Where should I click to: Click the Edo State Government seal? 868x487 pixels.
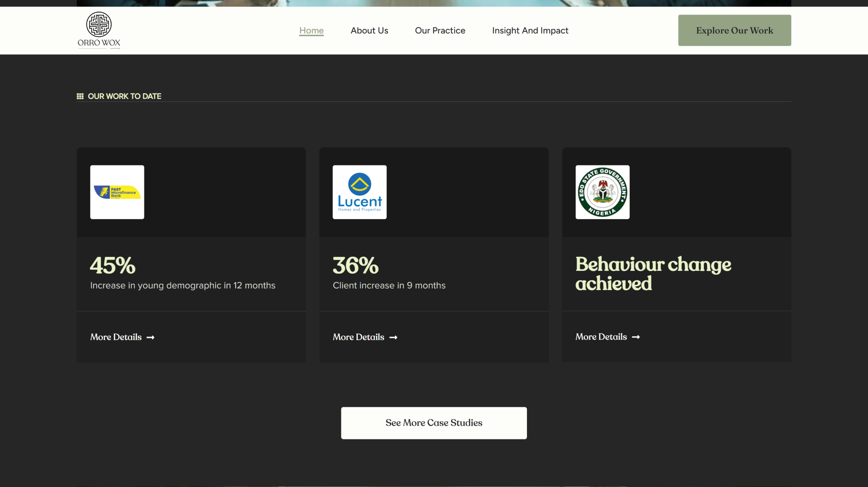(602, 192)
